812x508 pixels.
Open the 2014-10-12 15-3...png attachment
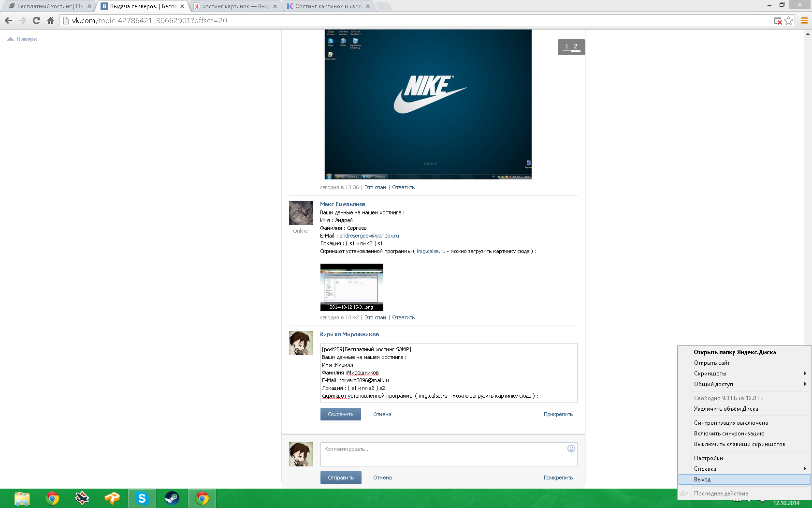click(x=351, y=287)
